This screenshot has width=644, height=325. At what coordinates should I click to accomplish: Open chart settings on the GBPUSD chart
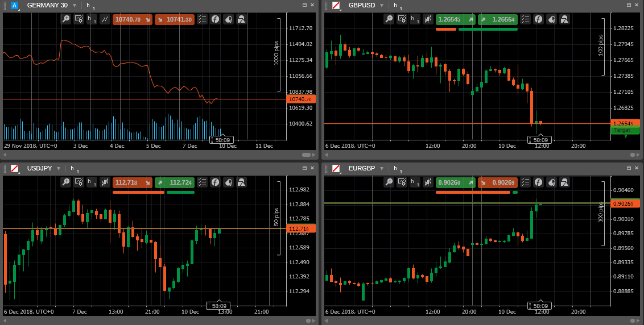[402, 19]
